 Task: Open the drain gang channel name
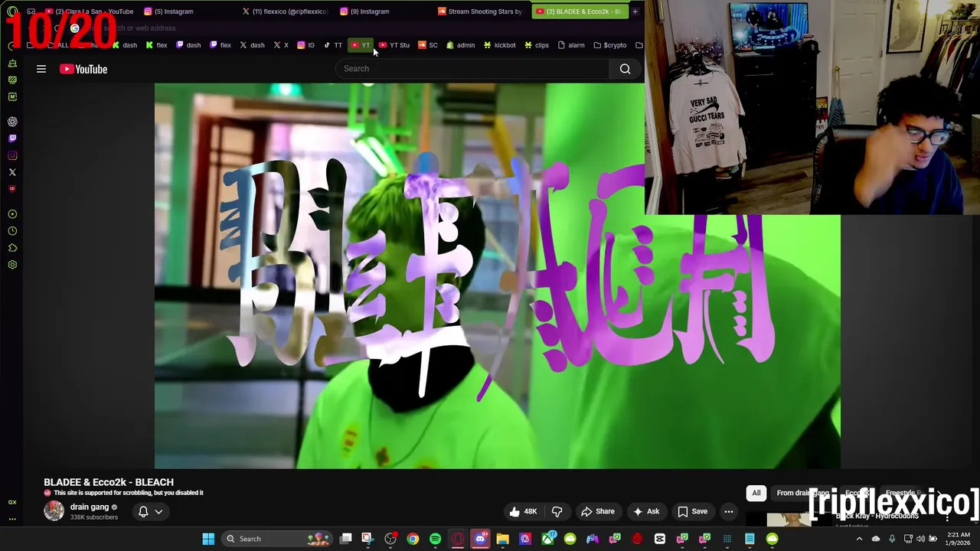pos(90,507)
